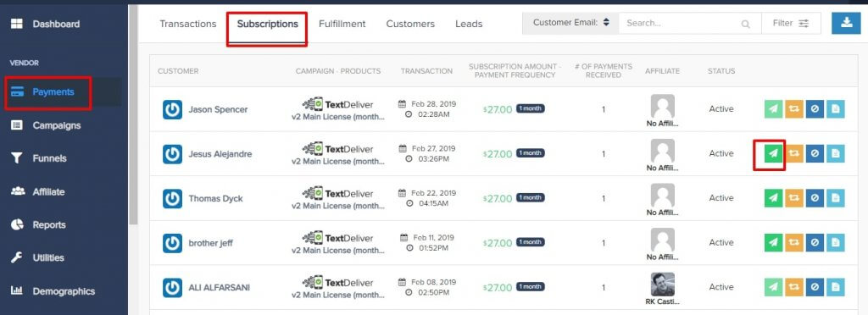Click green send icon for Thomas Dyck
Image resolution: width=868 pixels, height=315 pixels.
coord(774,198)
